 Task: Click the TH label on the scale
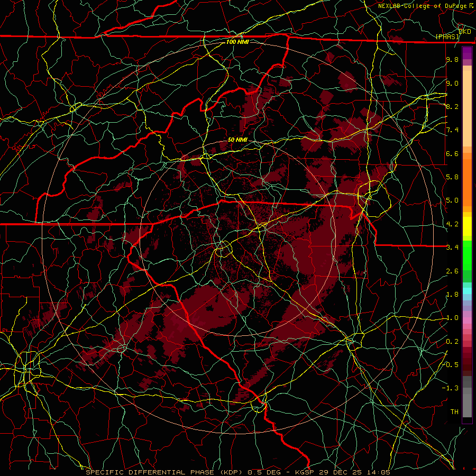(454, 412)
